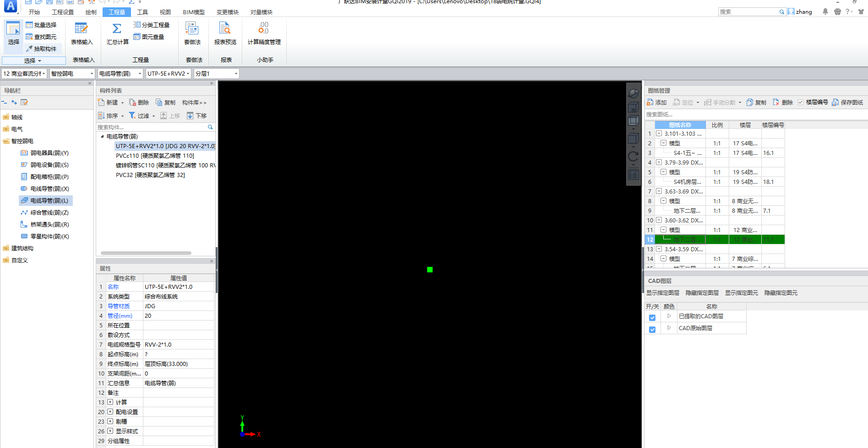Click the notification bell icon
868x448 pixels.
[825, 11]
